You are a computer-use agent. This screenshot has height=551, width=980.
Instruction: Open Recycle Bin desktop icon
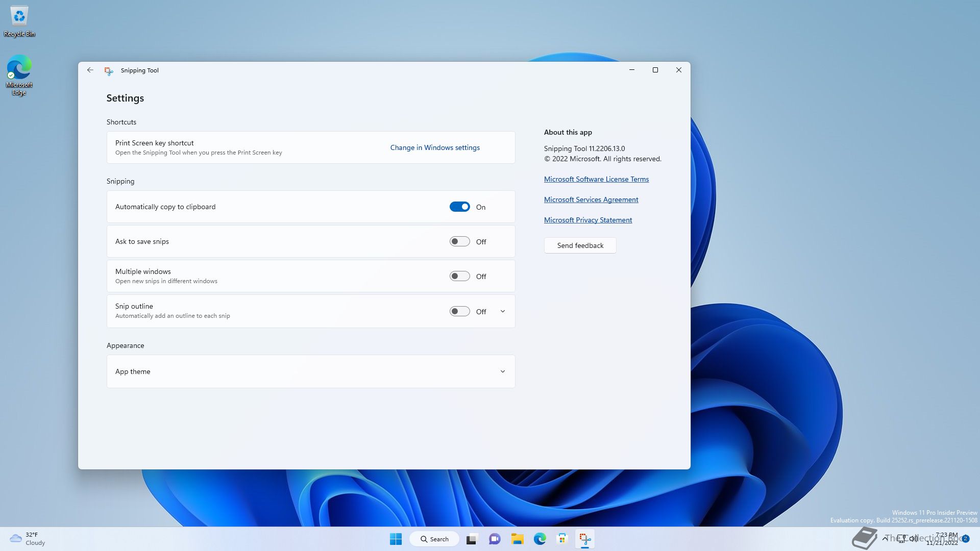[19, 21]
